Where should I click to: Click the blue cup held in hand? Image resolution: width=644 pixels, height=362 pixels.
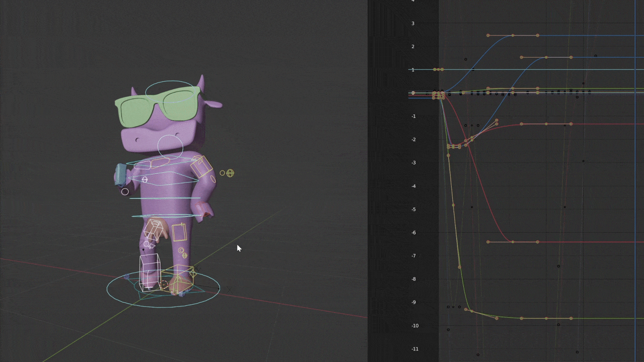120,174
